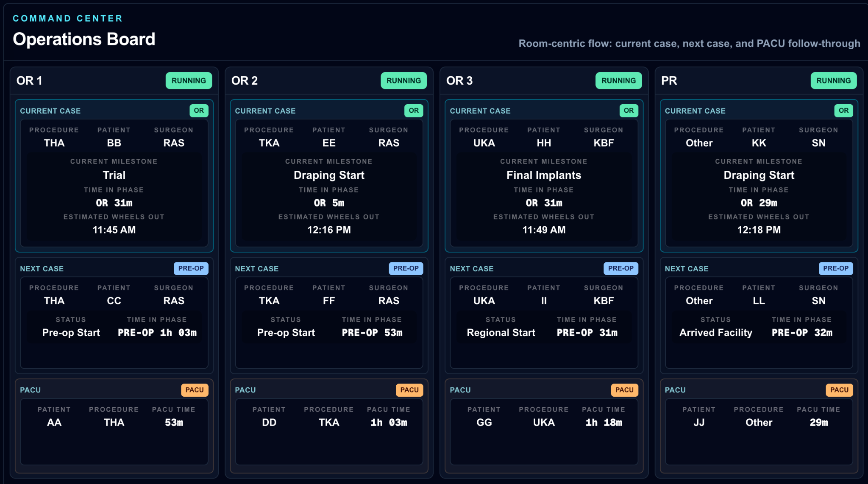Click the PRE-OP 53m time value
This screenshot has width=868, height=484.
tap(372, 333)
